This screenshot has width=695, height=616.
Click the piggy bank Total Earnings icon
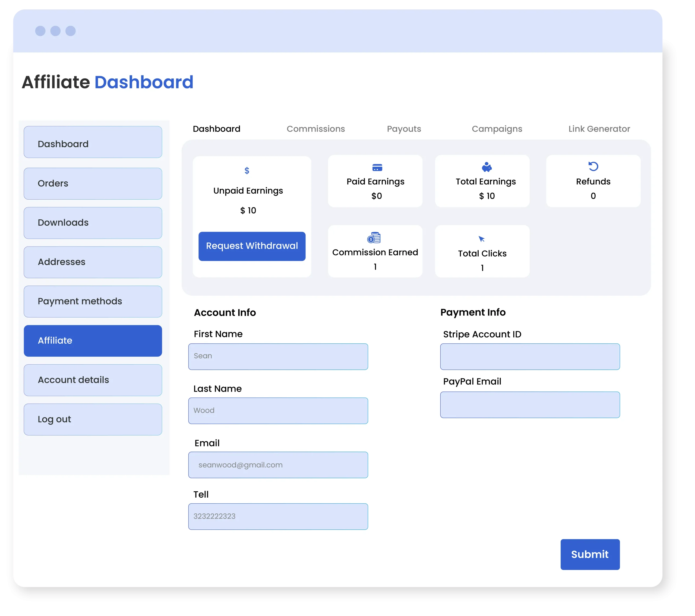[x=486, y=167]
